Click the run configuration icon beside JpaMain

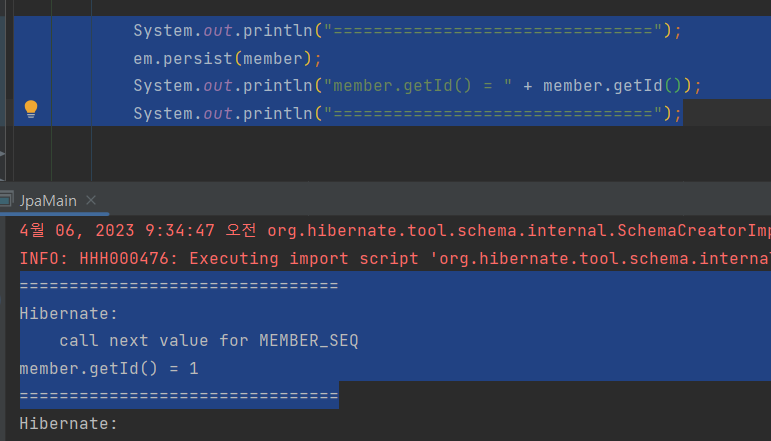coord(6,200)
